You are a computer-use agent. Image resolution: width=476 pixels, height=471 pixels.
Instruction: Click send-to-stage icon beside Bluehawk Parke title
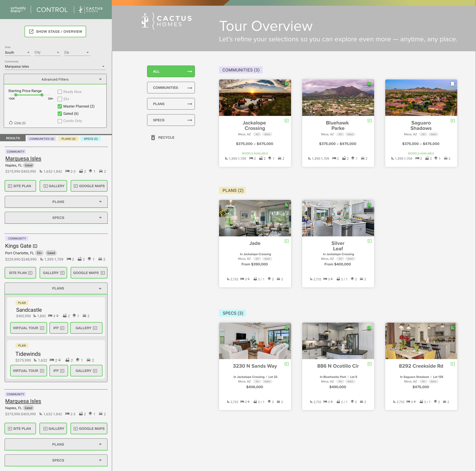tap(370, 121)
